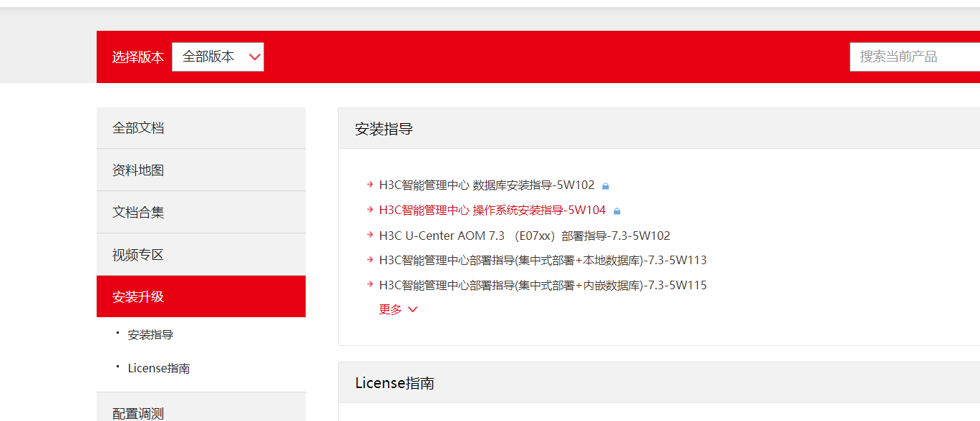Click lock icon beside 数据库安装指导-5W102
Image resolution: width=980 pixels, height=421 pixels.
[606, 186]
